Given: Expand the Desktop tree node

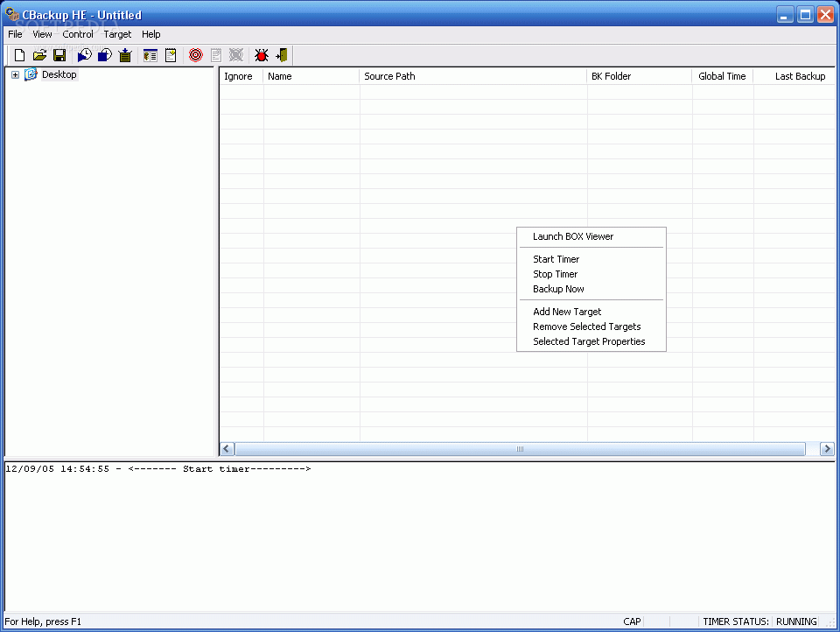Looking at the screenshot, I should (15, 74).
